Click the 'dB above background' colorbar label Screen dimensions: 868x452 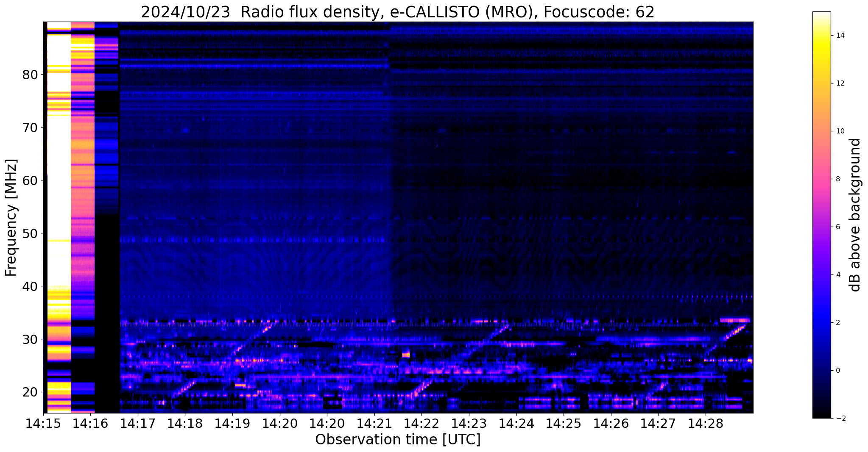(x=855, y=215)
